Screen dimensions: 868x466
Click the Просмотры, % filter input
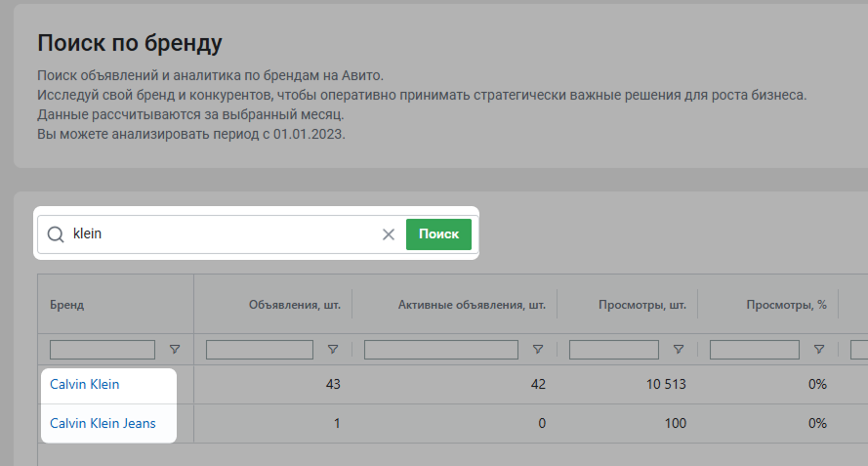coord(755,350)
